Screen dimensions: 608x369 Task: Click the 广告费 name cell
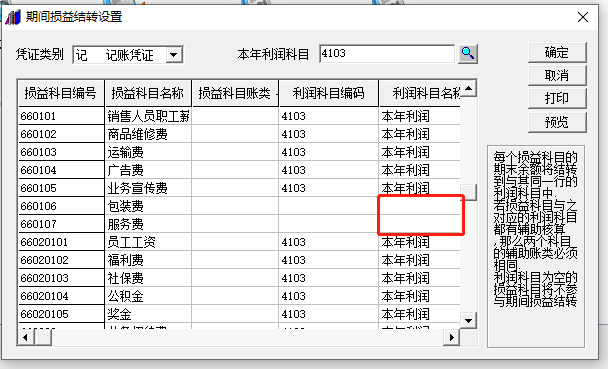point(148,170)
